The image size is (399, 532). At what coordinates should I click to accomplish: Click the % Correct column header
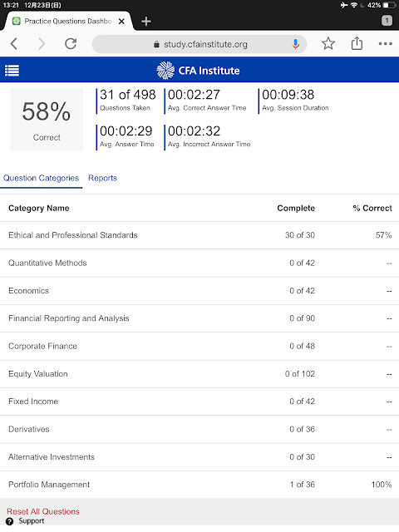(x=372, y=208)
